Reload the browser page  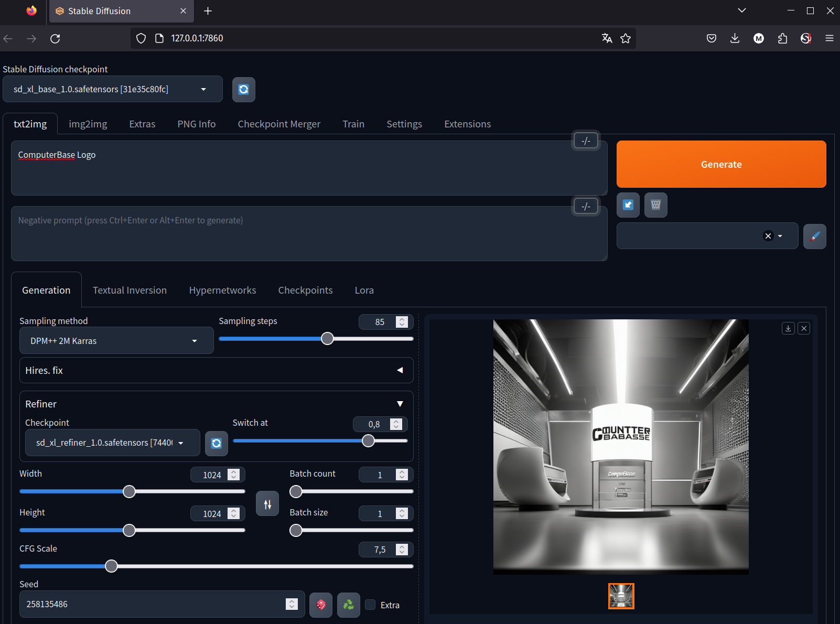[x=55, y=38]
